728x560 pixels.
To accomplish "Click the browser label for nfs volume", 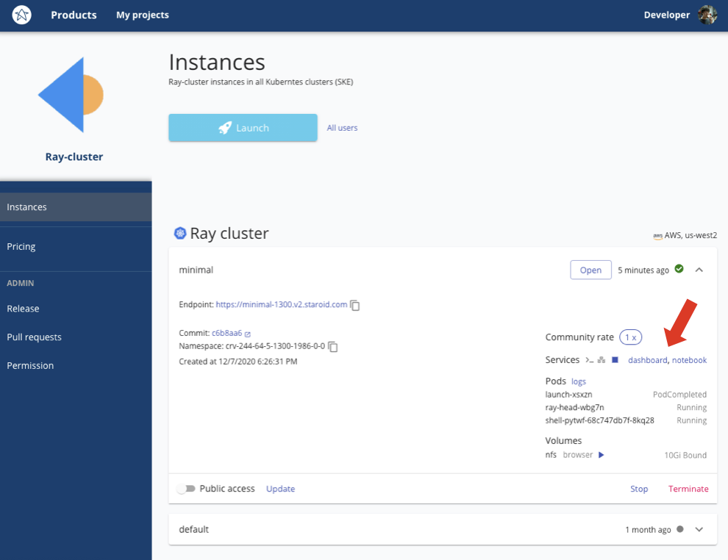I will [577, 455].
